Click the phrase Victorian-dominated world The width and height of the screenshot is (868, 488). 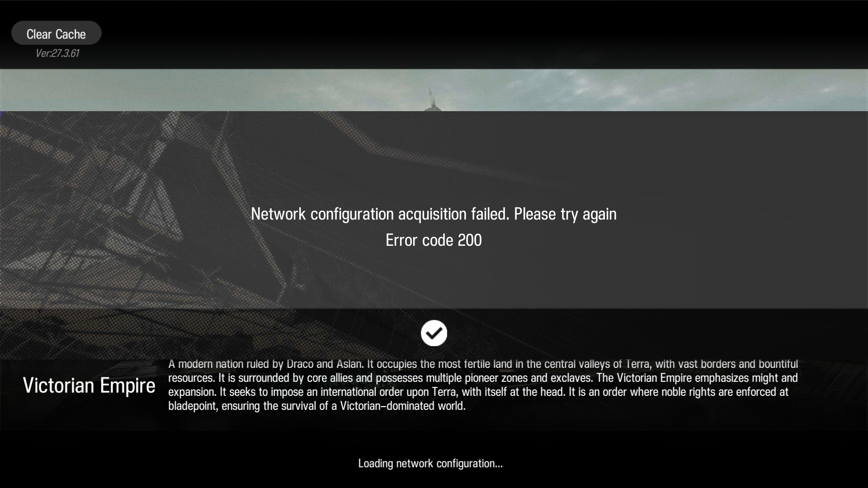(402, 406)
